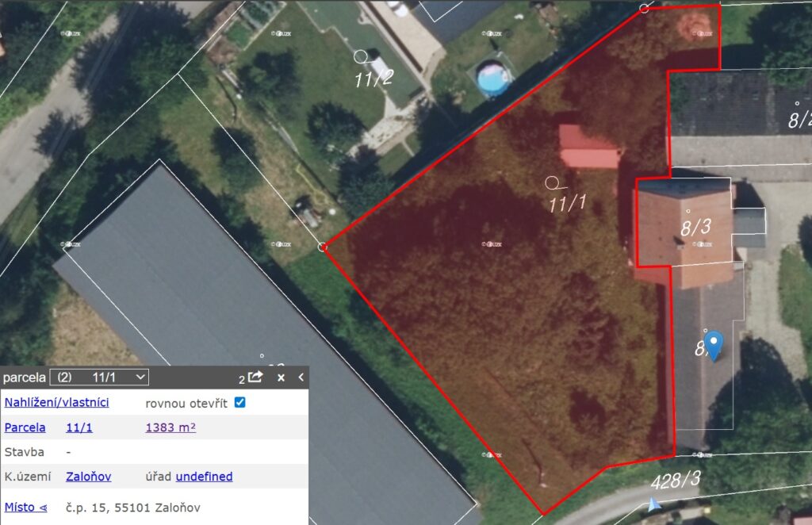Close the parcela info panel
812x525 pixels.
click(281, 377)
